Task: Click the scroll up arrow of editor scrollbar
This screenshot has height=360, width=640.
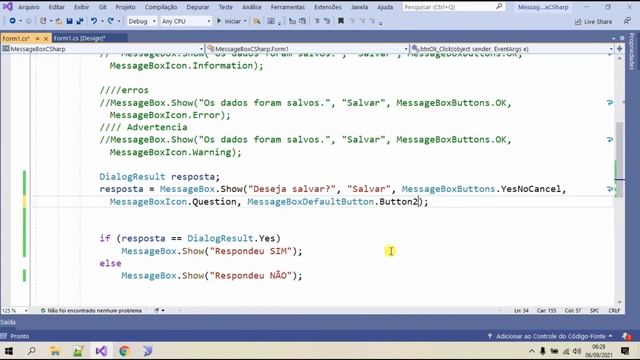Action: (620, 59)
